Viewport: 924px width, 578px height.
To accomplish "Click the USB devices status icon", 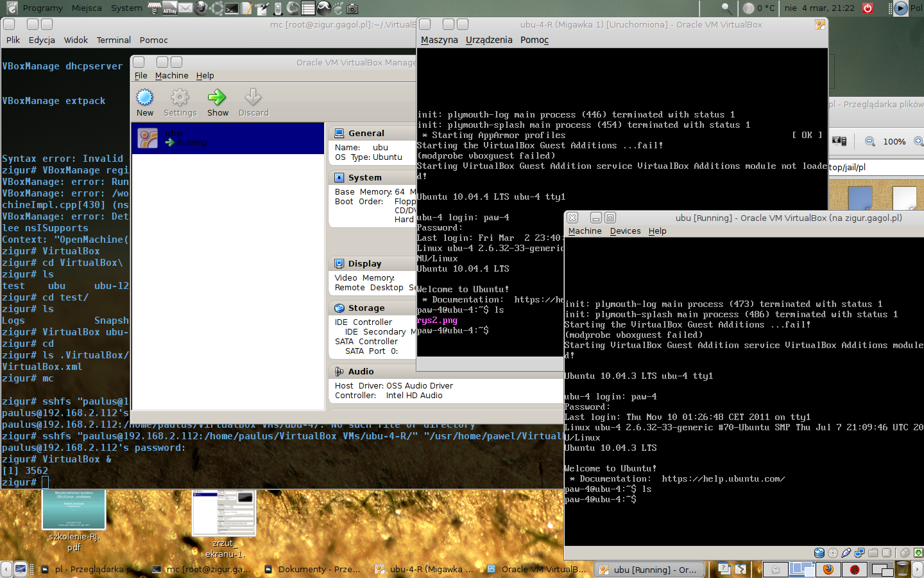I will [846, 553].
